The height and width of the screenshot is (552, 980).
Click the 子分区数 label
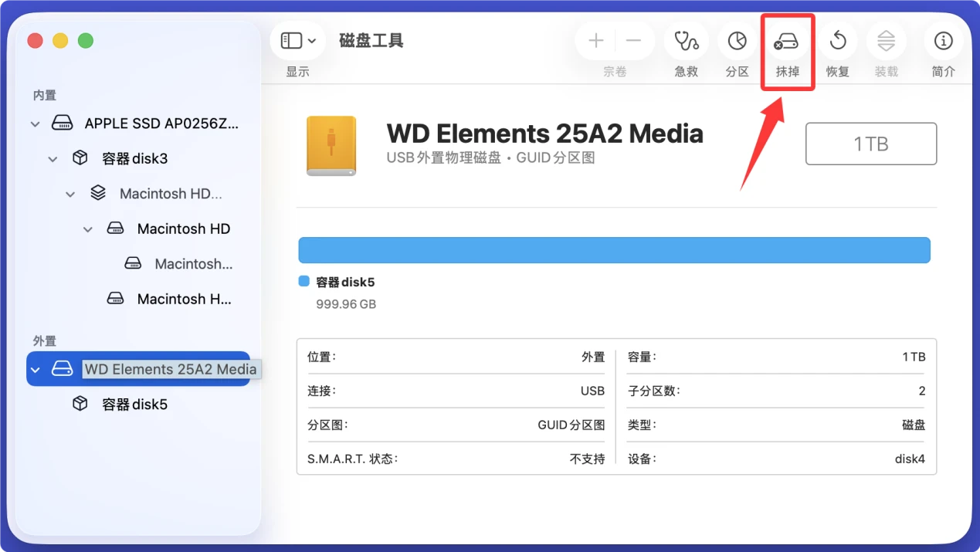point(654,391)
